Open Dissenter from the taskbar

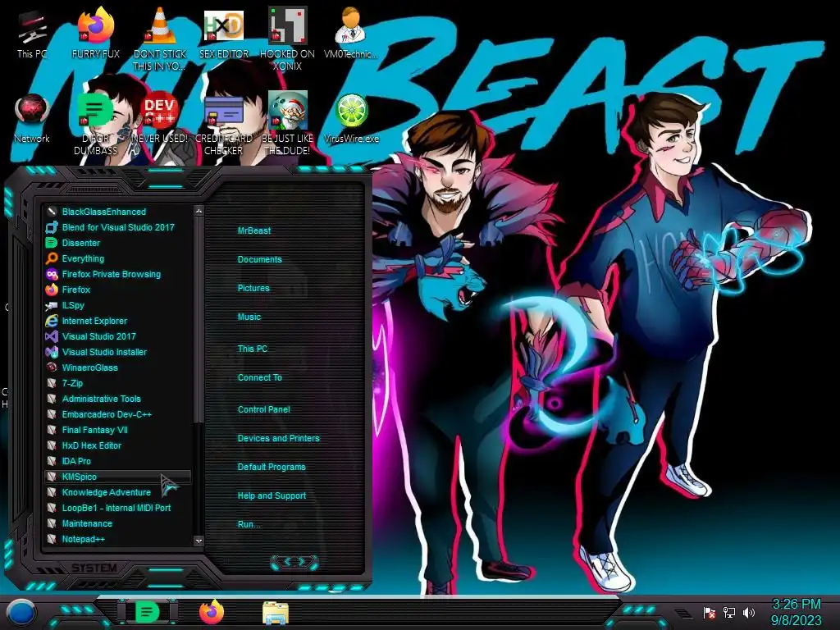point(148,612)
